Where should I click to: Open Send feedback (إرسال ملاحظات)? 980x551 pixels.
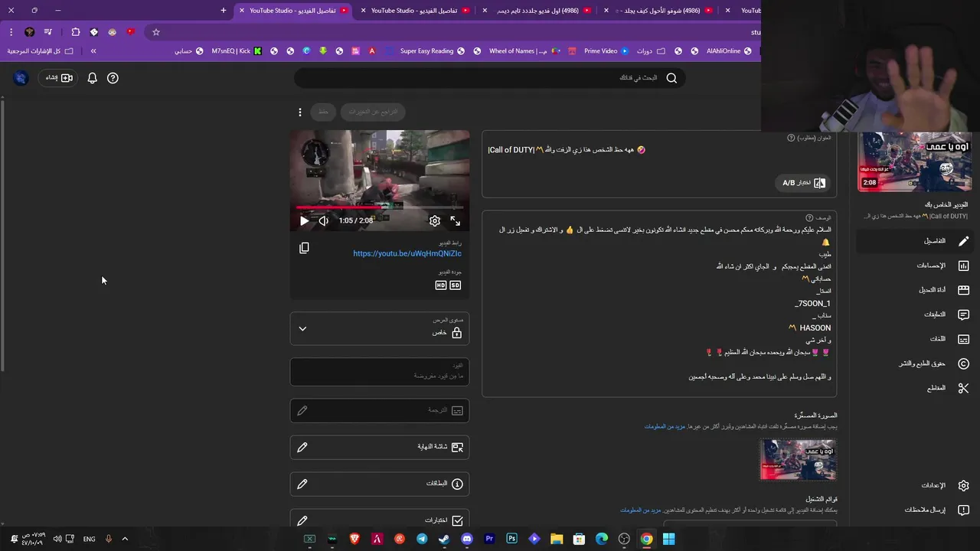(913, 510)
